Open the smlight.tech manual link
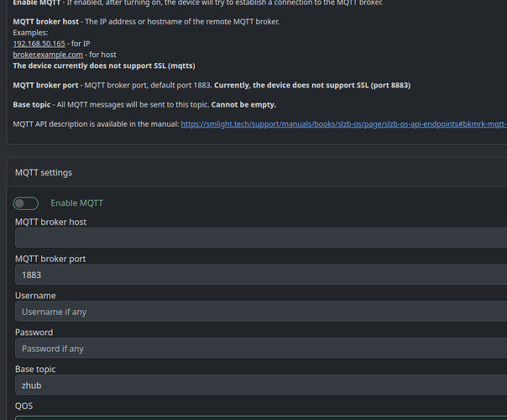This screenshot has height=420, width=507. [342, 124]
